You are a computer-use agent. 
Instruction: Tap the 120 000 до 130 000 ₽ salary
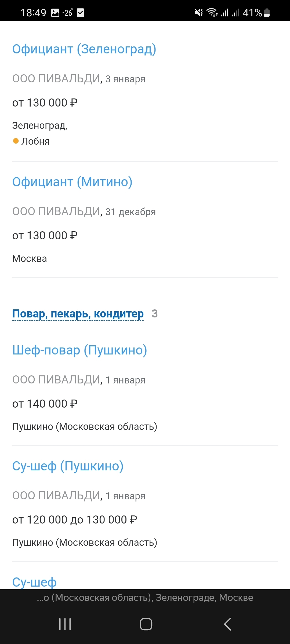[75, 519]
